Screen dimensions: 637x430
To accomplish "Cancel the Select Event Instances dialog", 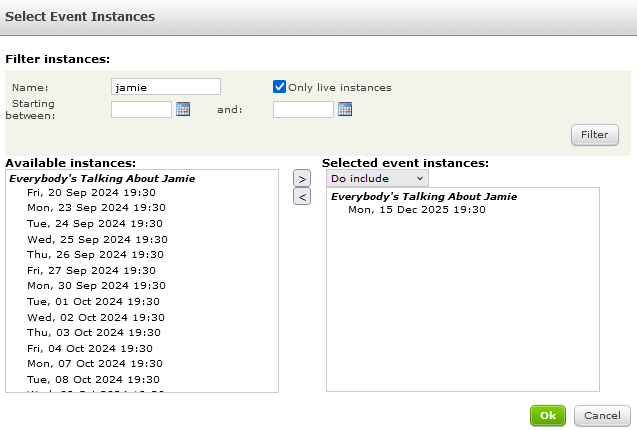I will tap(602, 415).
